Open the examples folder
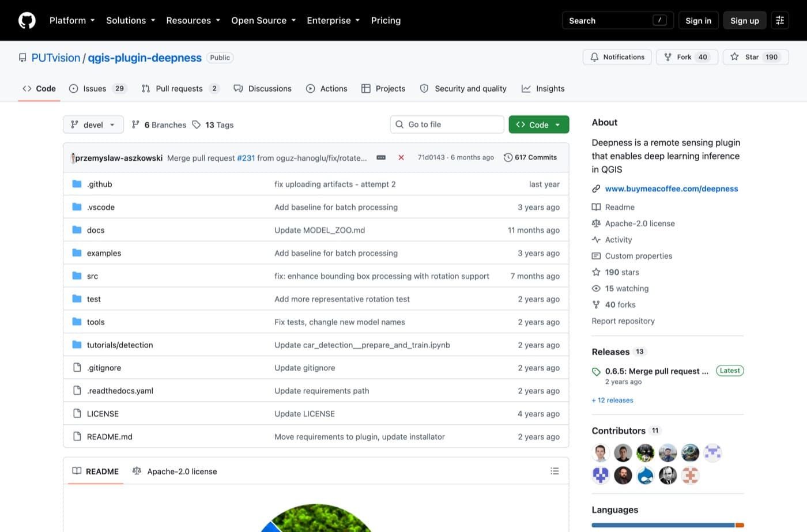807x532 pixels. coord(104,253)
